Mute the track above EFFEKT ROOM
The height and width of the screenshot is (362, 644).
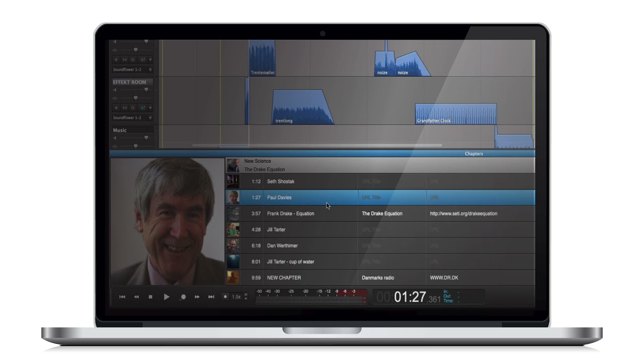(x=125, y=59)
